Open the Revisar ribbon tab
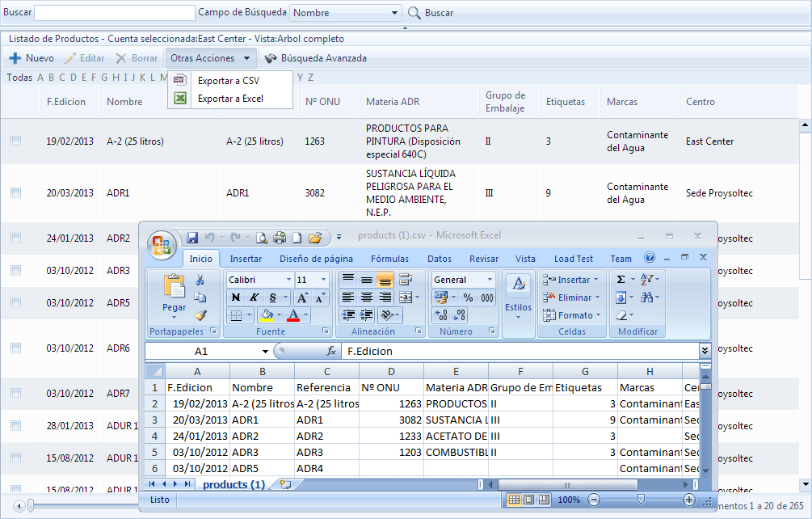Screen dimensions: 812x519 click(484, 259)
